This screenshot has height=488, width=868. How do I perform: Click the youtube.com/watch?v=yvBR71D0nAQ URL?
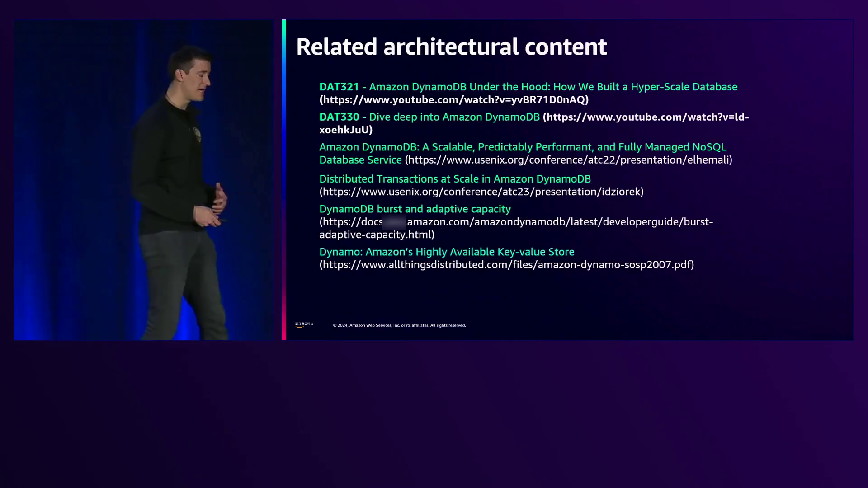tap(454, 100)
